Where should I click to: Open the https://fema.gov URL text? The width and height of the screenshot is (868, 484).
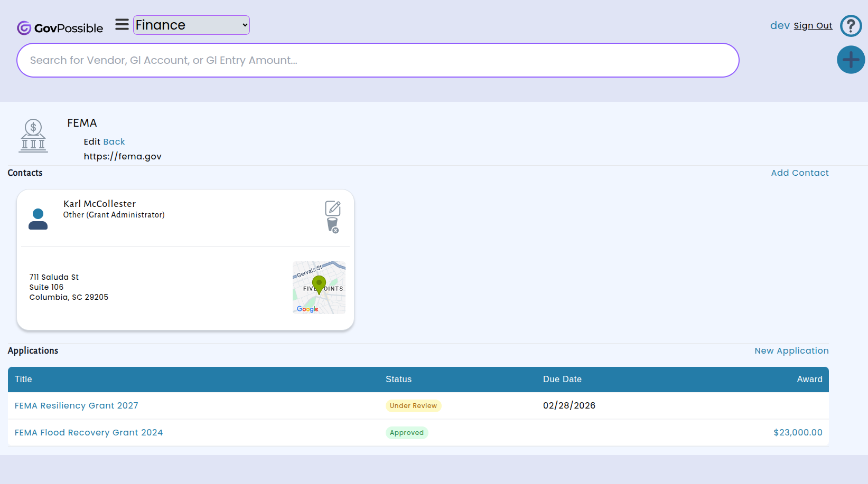[123, 156]
